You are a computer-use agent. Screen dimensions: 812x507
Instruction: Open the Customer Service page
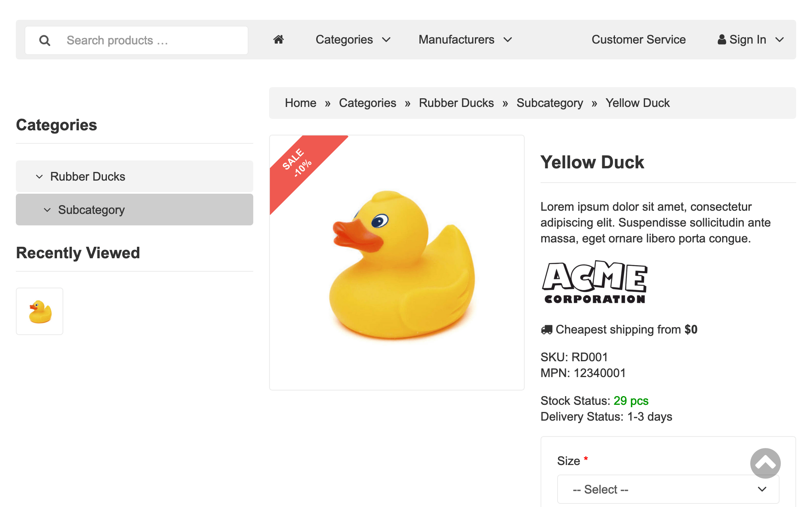point(638,40)
